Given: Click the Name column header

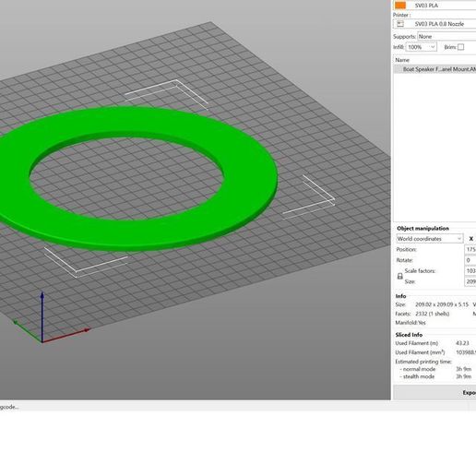Looking at the screenshot, I should click(402, 60).
